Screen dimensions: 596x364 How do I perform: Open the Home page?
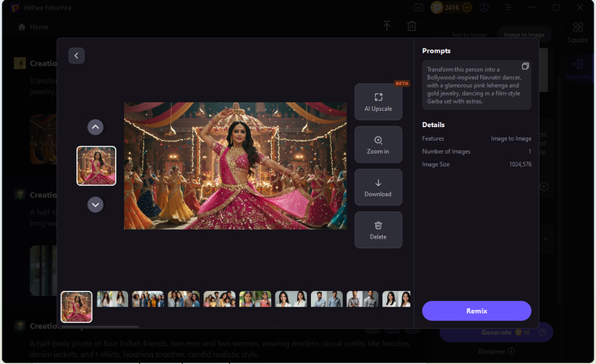coord(33,27)
